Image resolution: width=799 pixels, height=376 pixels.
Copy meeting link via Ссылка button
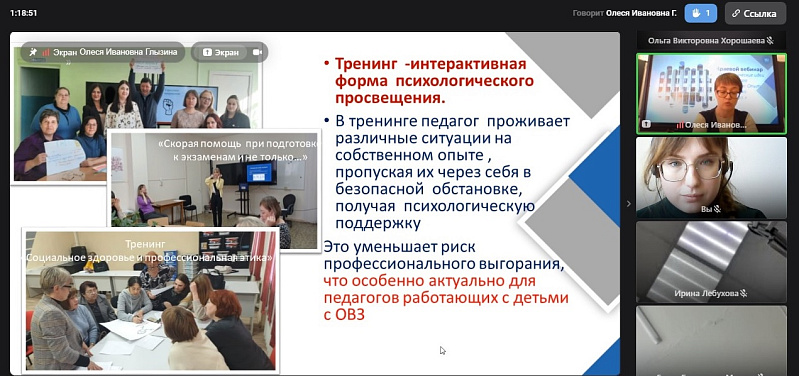point(756,13)
